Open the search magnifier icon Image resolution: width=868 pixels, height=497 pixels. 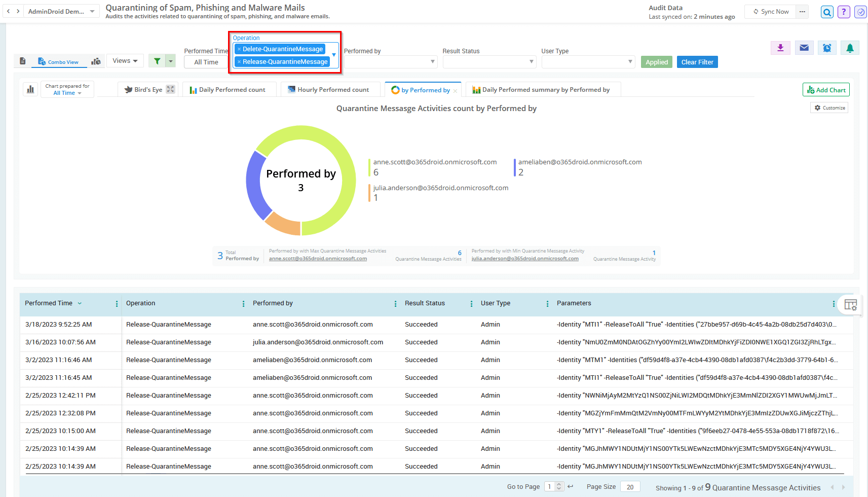[827, 12]
